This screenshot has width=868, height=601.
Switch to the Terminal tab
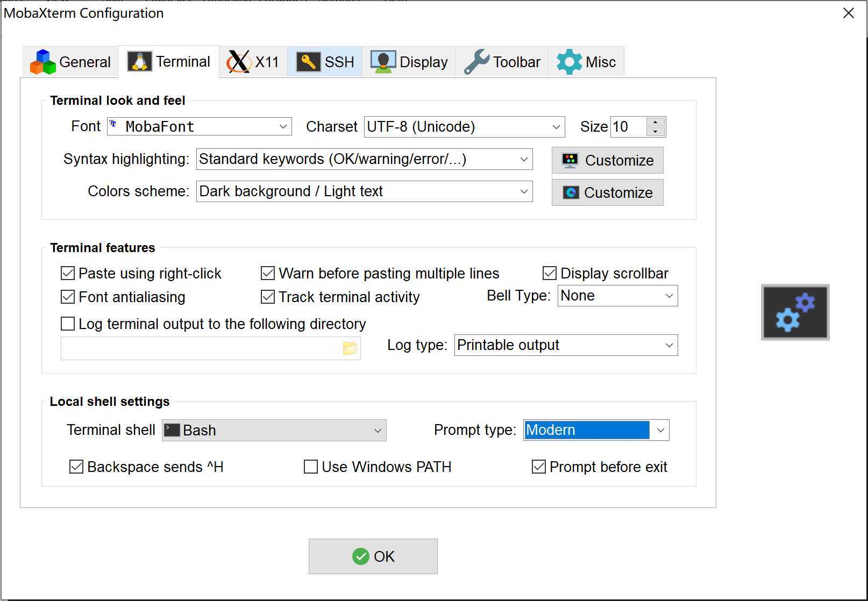click(x=169, y=62)
